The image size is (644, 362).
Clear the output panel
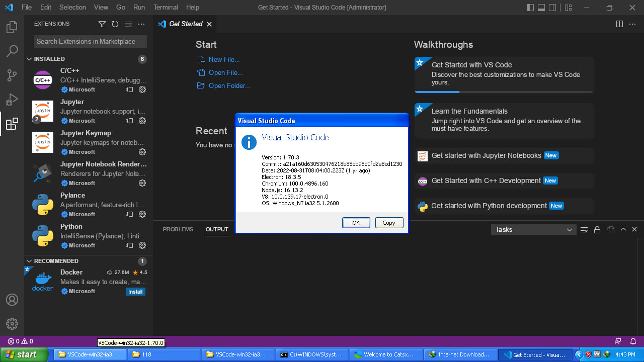tap(584, 229)
